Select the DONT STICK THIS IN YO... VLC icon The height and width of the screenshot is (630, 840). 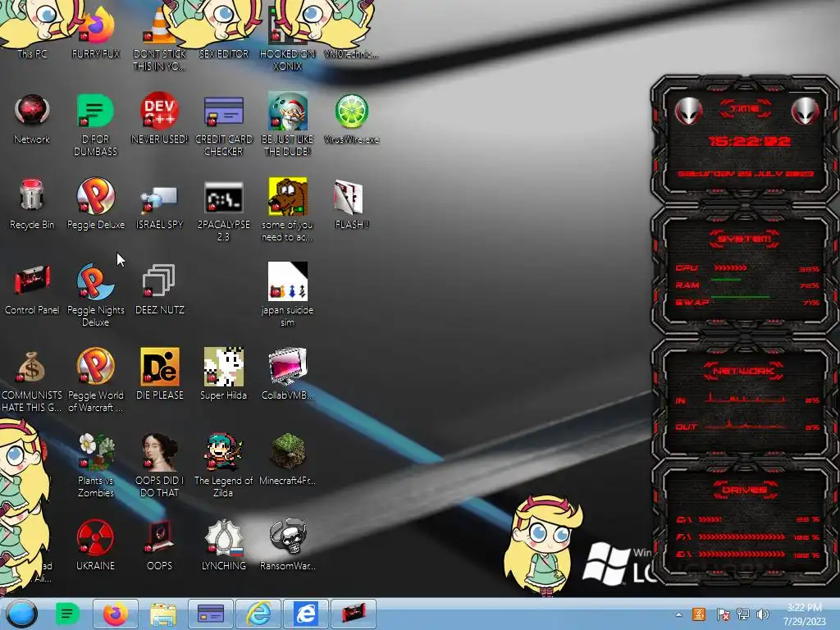pos(160,38)
